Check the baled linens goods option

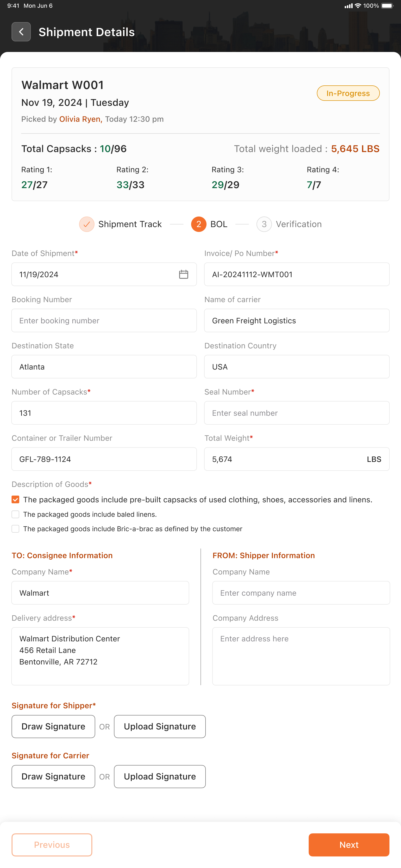(x=15, y=514)
